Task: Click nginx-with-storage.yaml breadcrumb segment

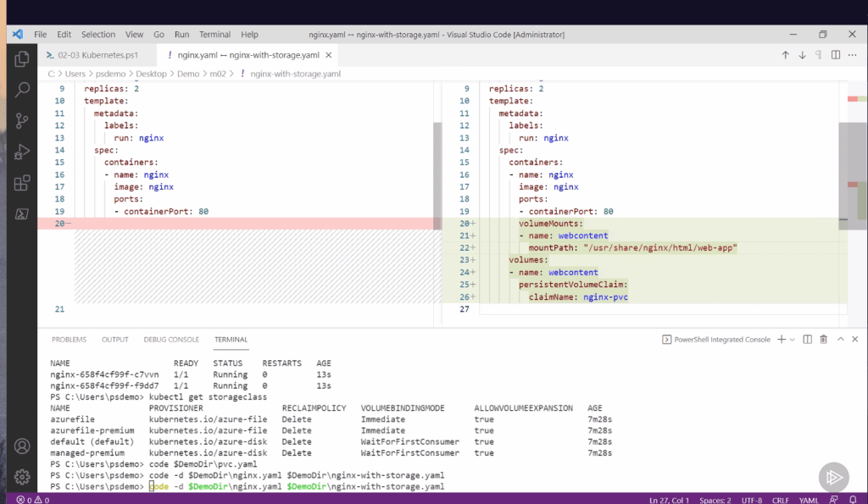Action: coord(295,74)
